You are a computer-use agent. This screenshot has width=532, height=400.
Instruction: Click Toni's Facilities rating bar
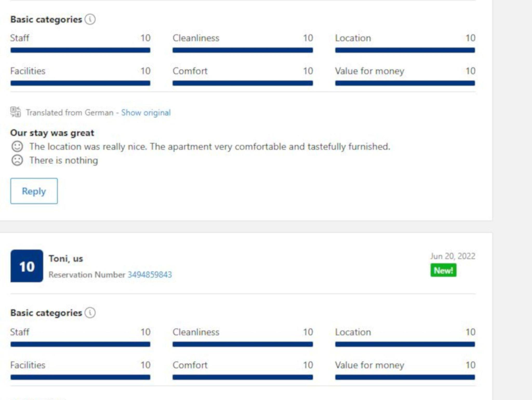pyautogui.click(x=80, y=377)
